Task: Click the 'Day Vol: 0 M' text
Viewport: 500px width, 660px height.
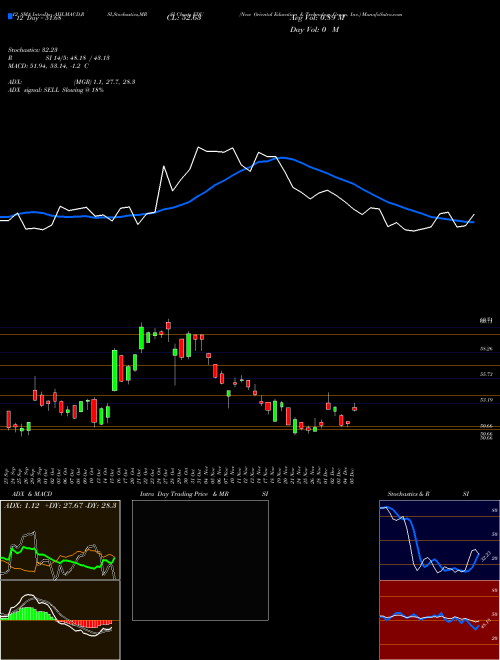Action: 314,30
